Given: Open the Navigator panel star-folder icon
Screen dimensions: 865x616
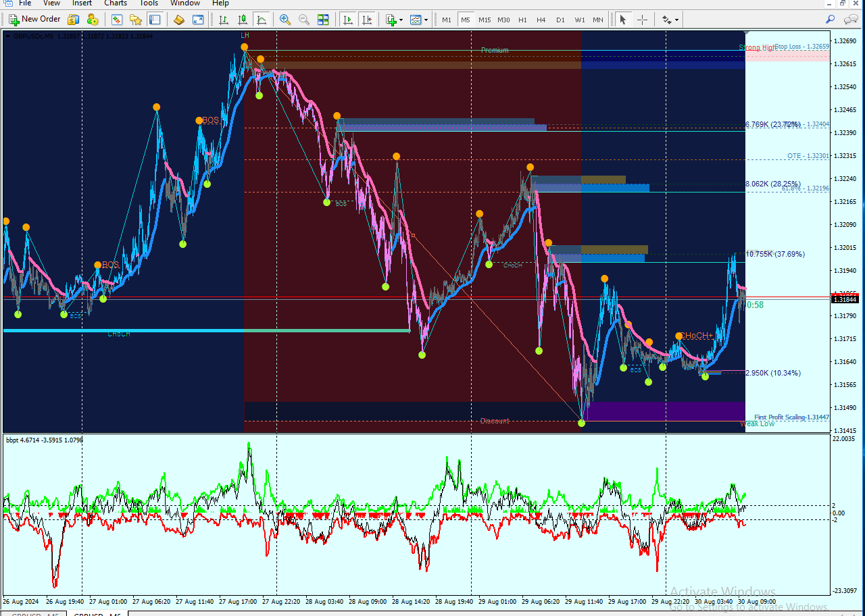Looking at the screenshot, I should click(135, 20).
